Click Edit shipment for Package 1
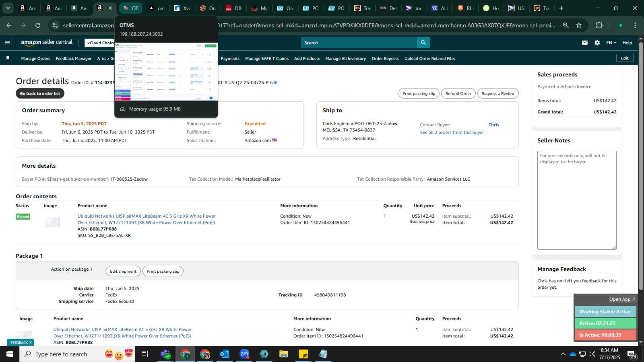The image size is (644, 362). click(123, 271)
